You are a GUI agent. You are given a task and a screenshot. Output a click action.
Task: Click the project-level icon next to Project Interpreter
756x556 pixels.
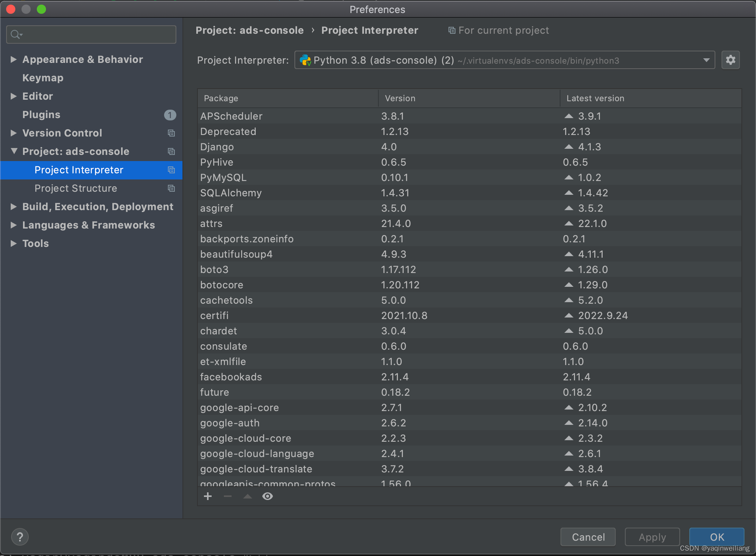click(171, 170)
